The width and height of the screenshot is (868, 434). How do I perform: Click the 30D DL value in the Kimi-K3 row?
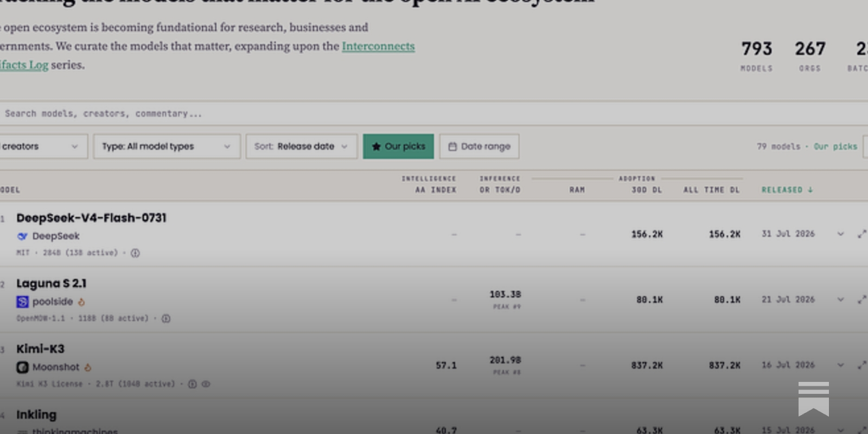[x=647, y=366]
